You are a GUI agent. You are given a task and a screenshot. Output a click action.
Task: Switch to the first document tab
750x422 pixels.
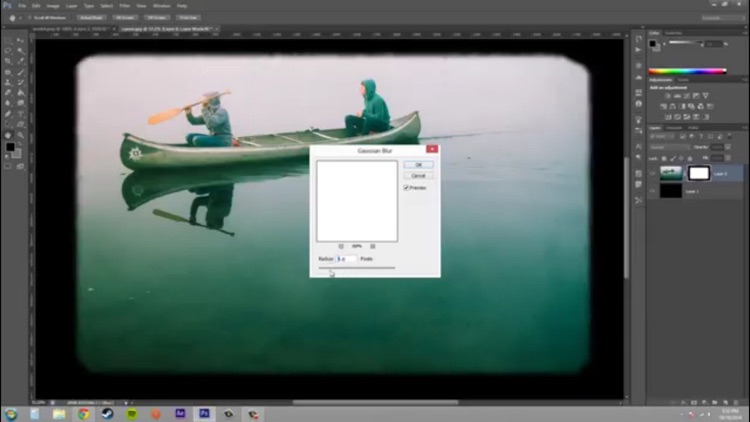pos(71,29)
